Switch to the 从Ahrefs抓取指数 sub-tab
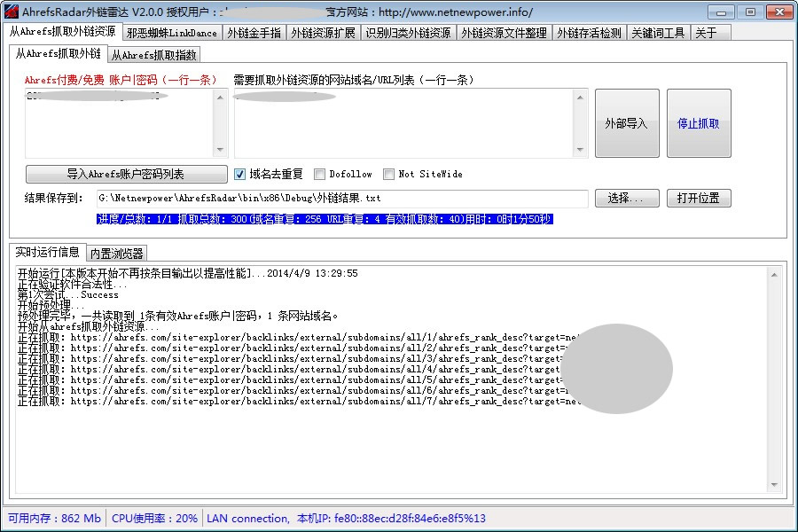The height and width of the screenshot is (532, 798). point(154,55)
